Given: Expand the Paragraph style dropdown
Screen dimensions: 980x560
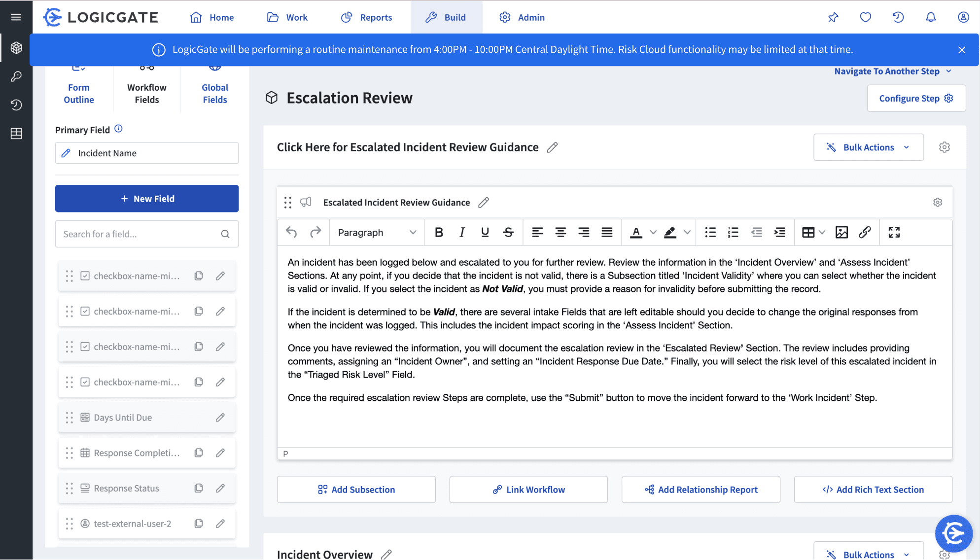Looking at the screenshot, I should 377,232.
